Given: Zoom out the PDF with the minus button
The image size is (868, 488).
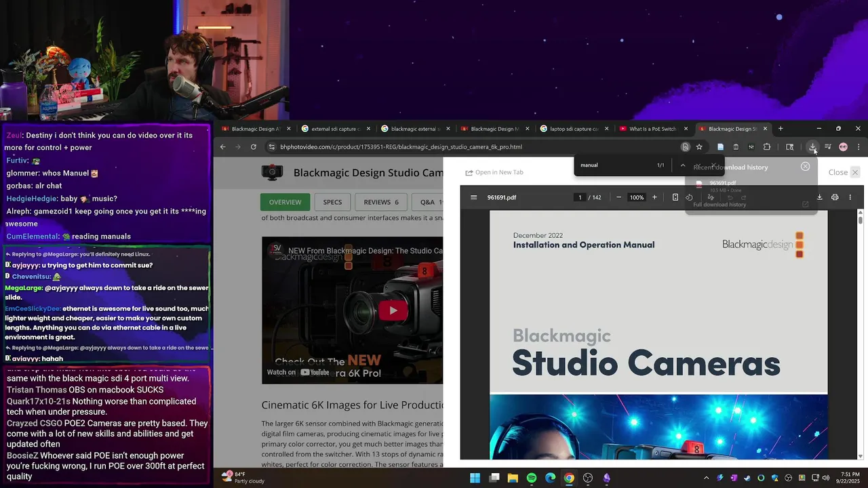Looking at the screenshot, I should click(x=618, y=197).
